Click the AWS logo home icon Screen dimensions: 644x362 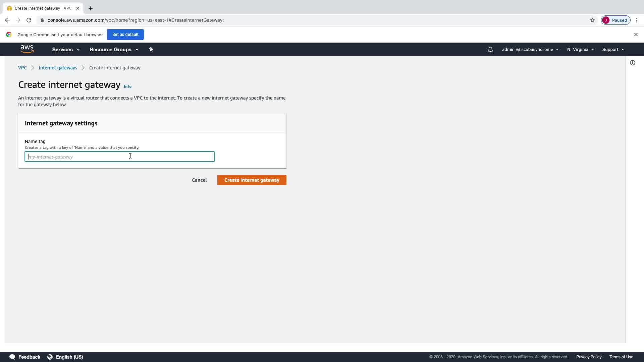[27, 49]
